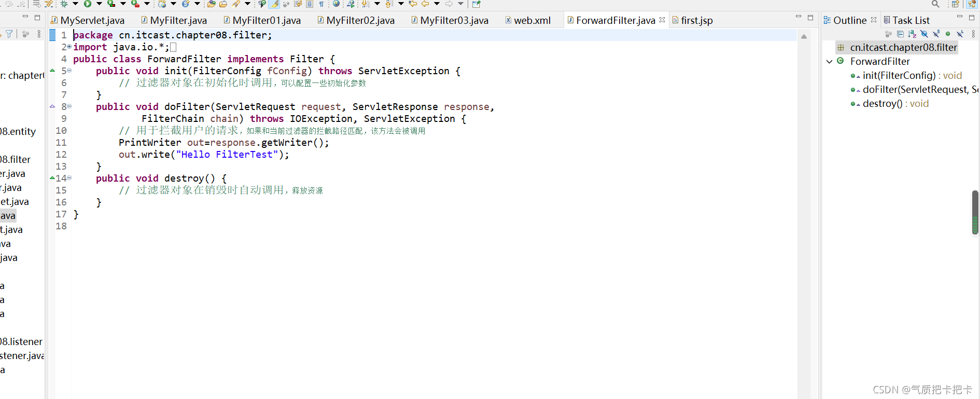Collapse the import folding marker on line 2
Image resolution: width=980 pixels, height=399 pixels.
pos(69,47)
